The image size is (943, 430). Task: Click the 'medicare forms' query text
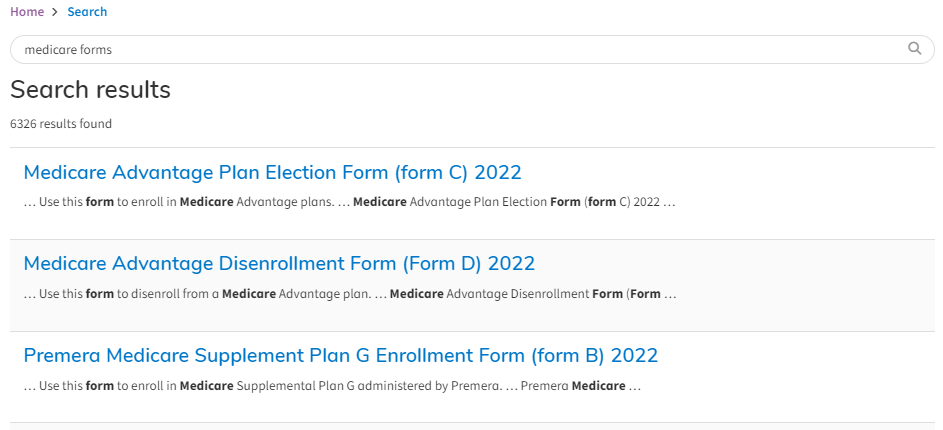[x=68, y=50]
